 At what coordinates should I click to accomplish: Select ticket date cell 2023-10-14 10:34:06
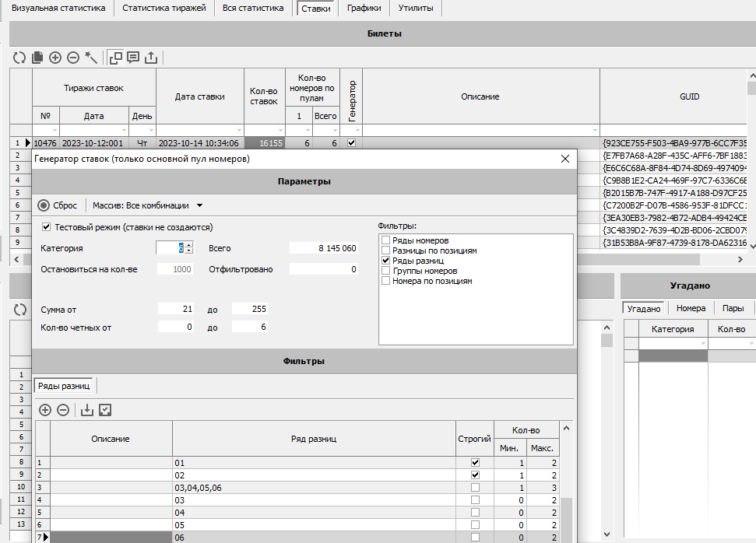(x=199, y=143)
